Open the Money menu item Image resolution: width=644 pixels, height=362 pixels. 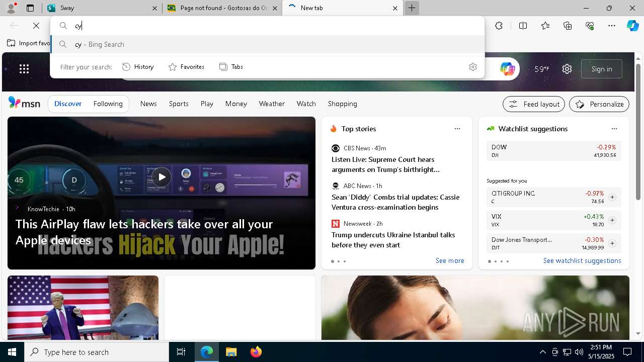(x=236, y=104)
